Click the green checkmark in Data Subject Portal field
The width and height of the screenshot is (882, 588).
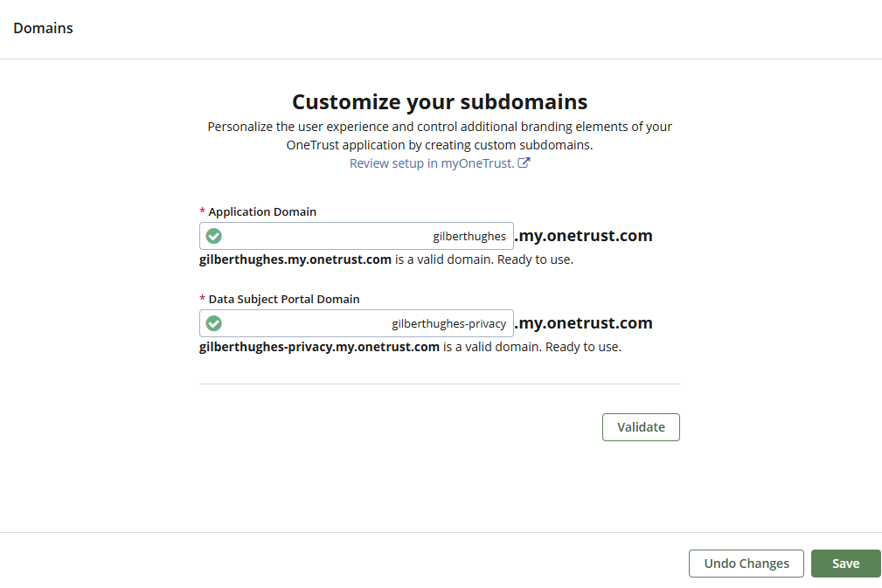[x=213, y=323]
